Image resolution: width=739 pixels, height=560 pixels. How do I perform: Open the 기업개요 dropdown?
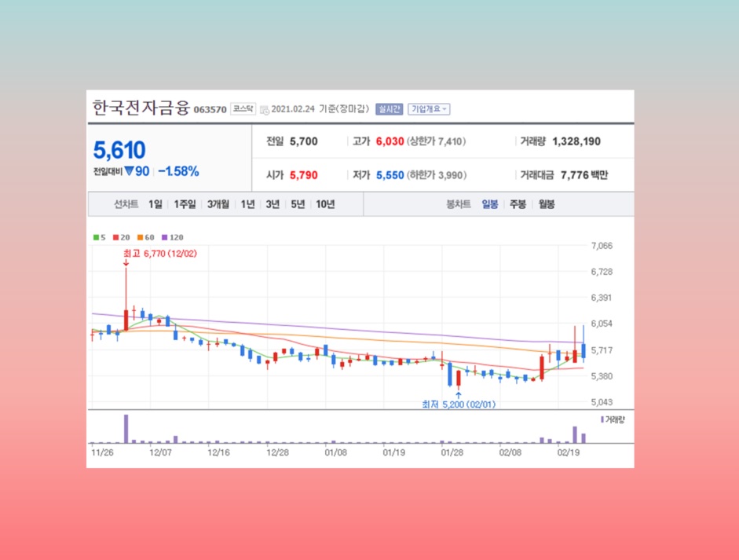click(x=429, y=109)
